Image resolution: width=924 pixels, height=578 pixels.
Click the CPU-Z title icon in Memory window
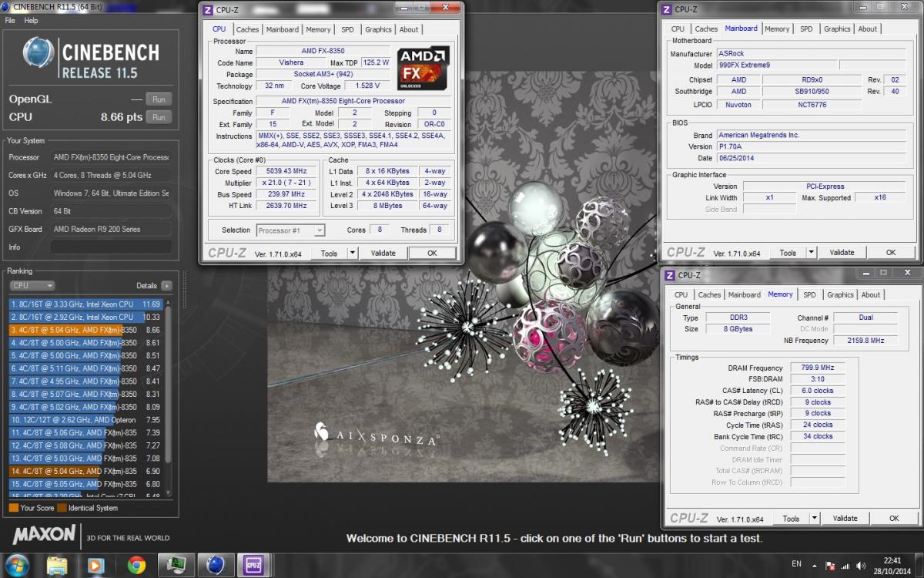(x=670, y=275)
